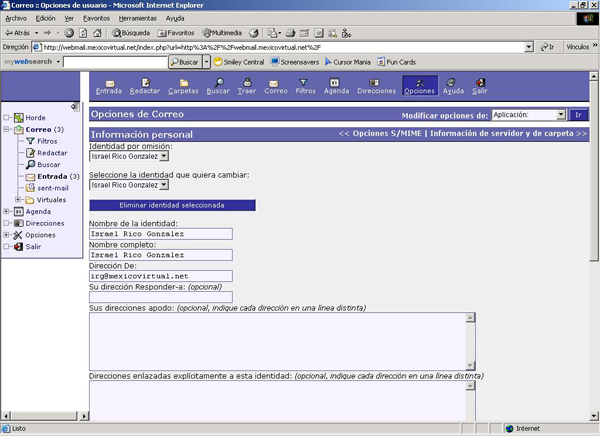Open Agenda calendar icon in top toolbar
The image size is (600, 436).
336,87
